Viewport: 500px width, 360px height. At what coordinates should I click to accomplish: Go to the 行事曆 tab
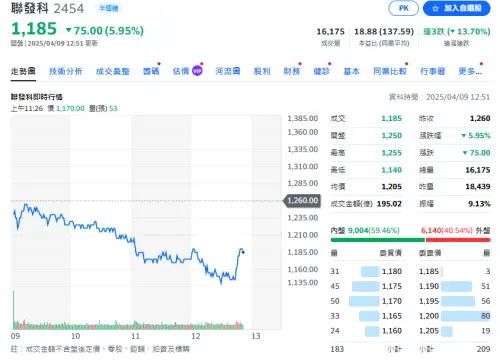433,71
